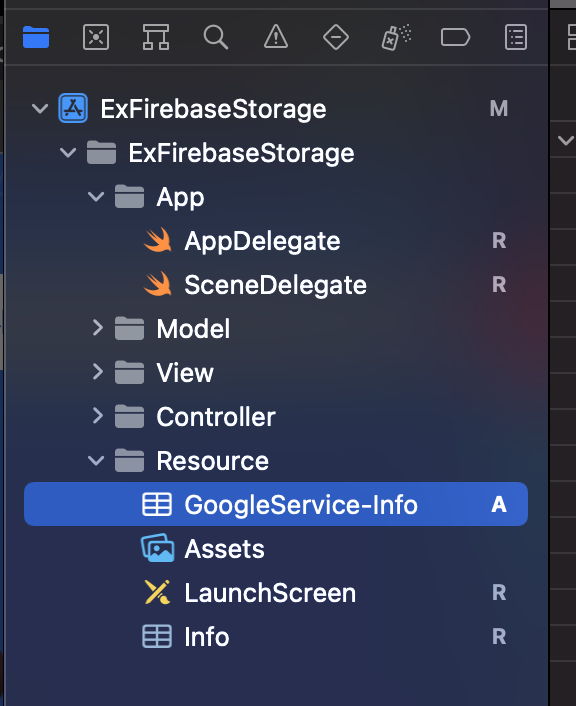Select the ExFirebaseStorage group label
The image size is (576, 706).
(x=241, y=153)
